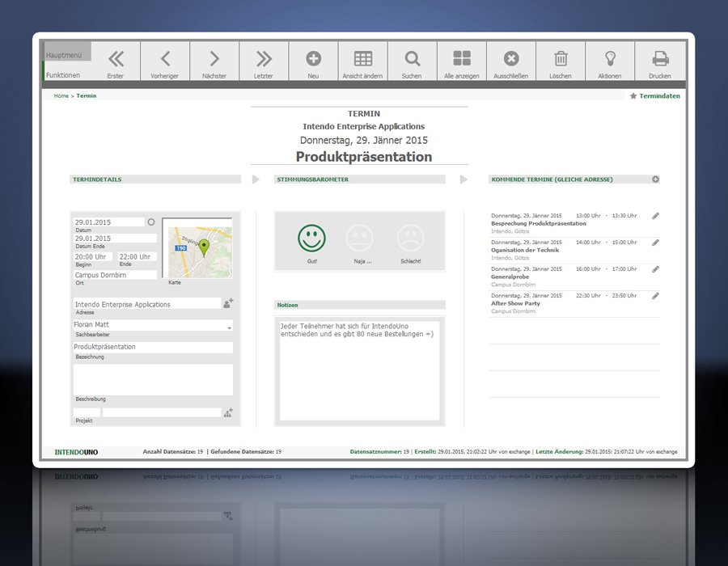Viewport: 728px width, 566px height.
Task: Open After Show Party appointment entry
Action: pyautogui.click(x=516, y=303)
